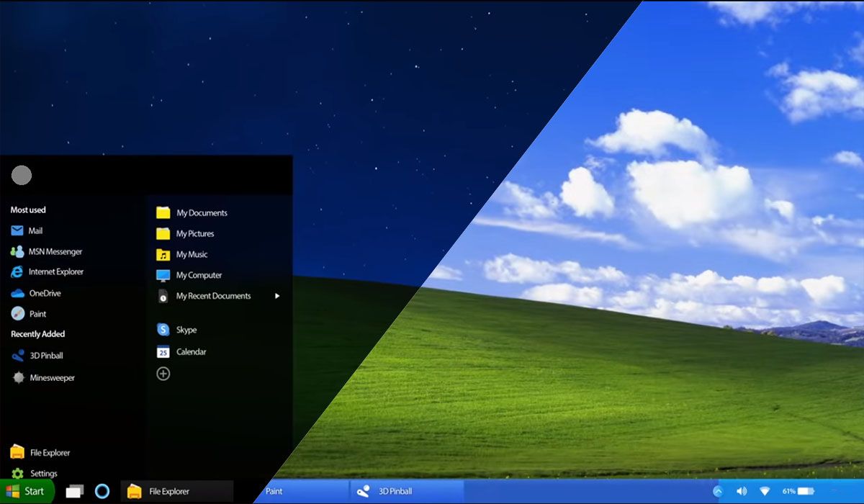
Task: Open Mail from the Most used list
Action: 27,231
